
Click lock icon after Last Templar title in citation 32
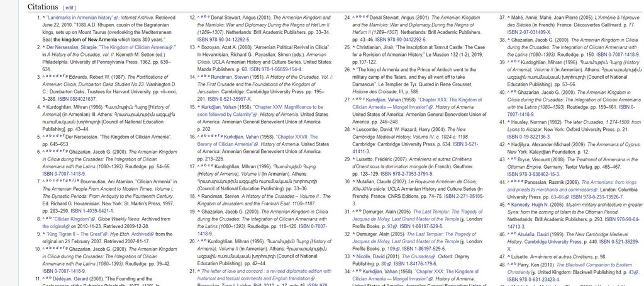tap(462, 241)
